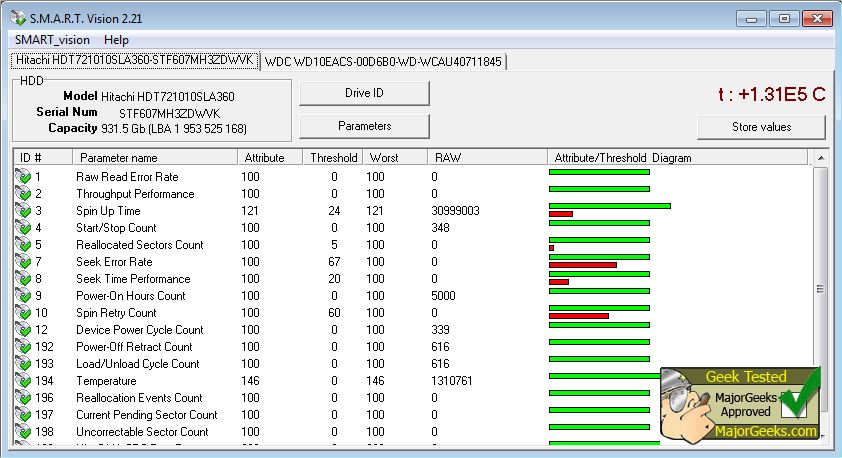Click status icon for Device Power Cycle Count
The image size is (842, 458).
pos(23,330)
